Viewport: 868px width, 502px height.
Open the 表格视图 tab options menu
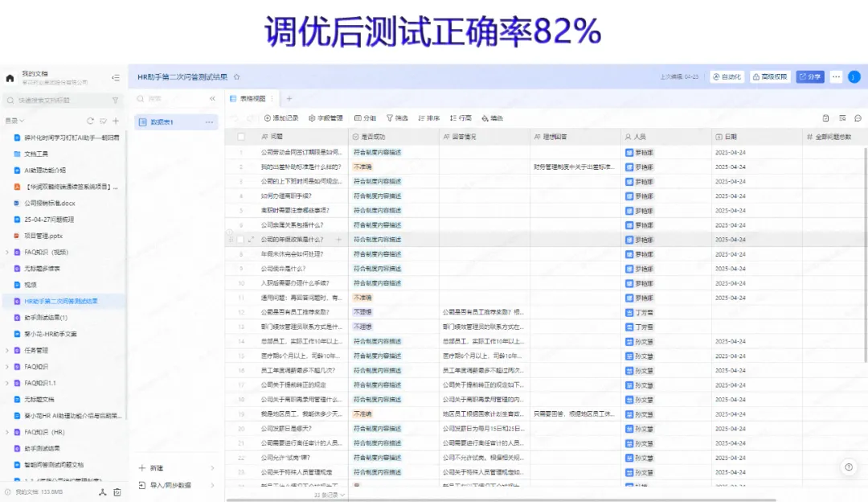click(272, 99)
